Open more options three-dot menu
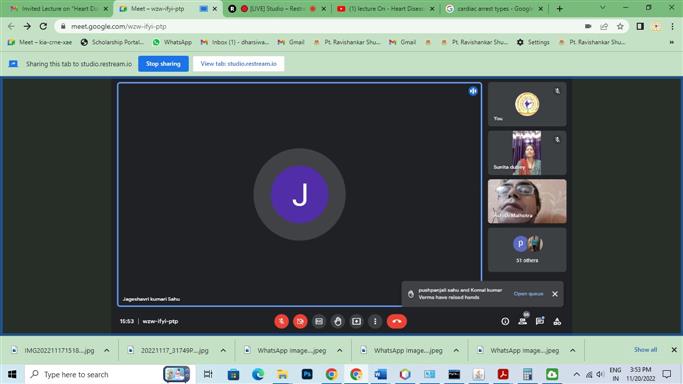This screenshot has width=683, height=384. point(375,321)
